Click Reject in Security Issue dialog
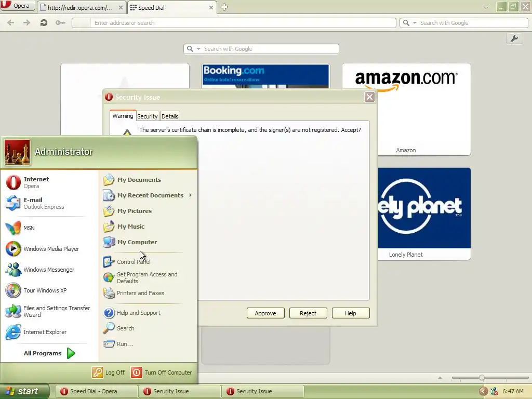Image resolution: width=532 pixels, height=399 pixels. coord(308,313)
